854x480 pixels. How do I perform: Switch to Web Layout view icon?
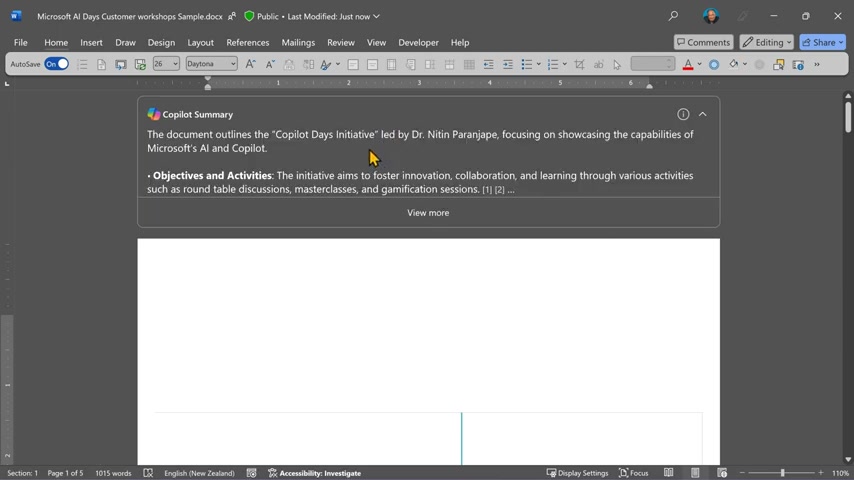pos(722,473)
